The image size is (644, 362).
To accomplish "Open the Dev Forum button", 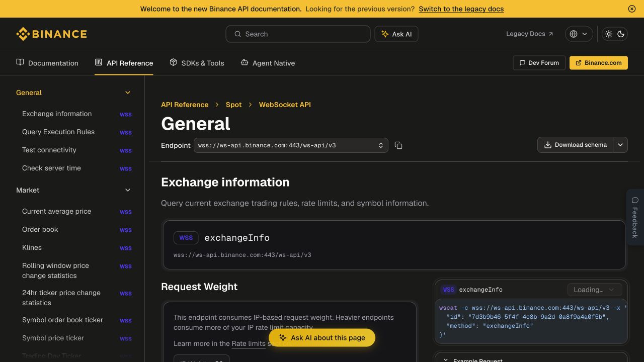I will [539, 63].
